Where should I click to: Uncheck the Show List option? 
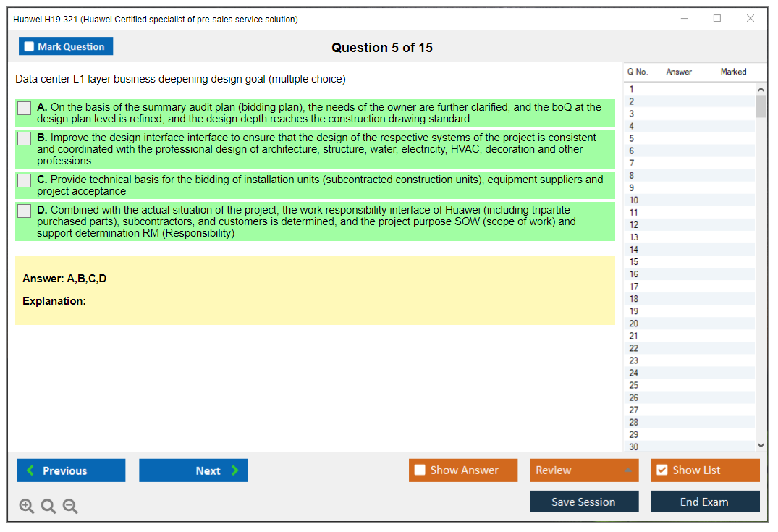tap(662, 470)
